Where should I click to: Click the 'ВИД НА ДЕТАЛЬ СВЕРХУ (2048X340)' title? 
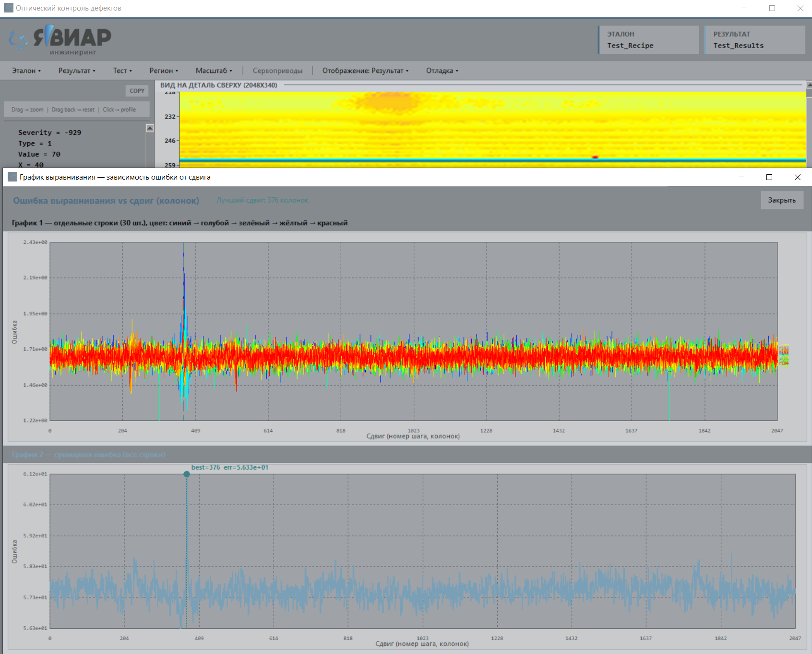click(219, 85)
